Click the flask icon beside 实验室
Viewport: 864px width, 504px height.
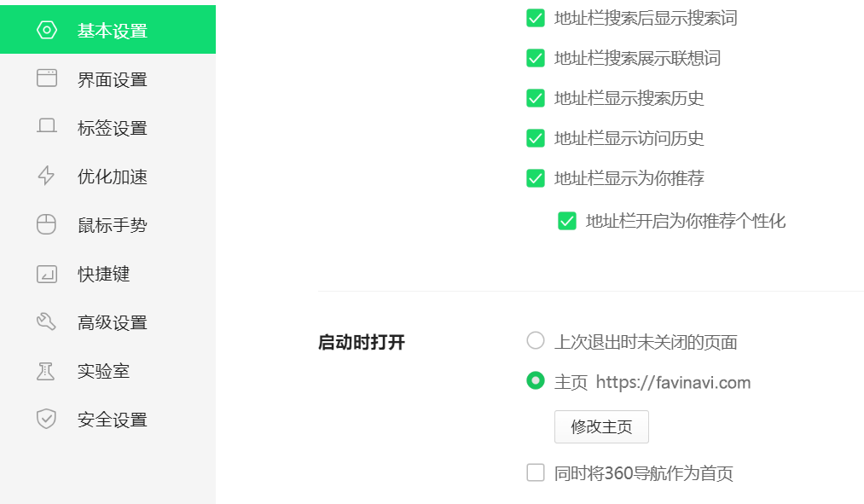pyautogui.click(x=46, y=371)
